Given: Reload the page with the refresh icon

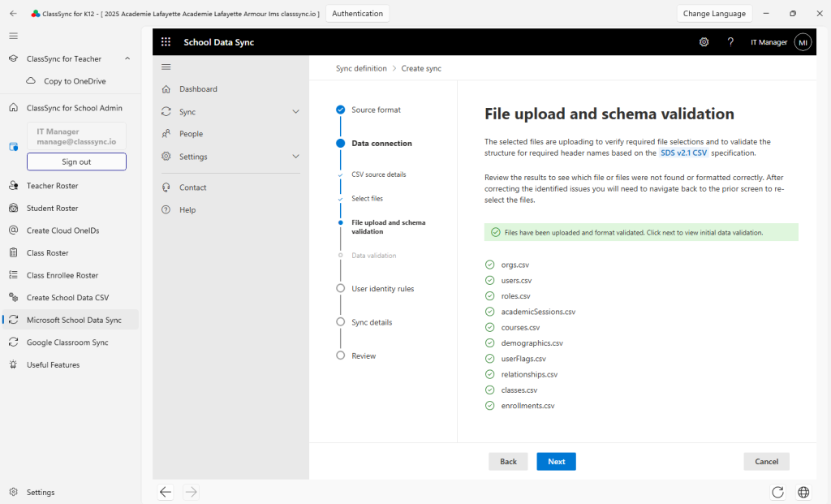Looking at the screenshot, I should coord(777,492).
